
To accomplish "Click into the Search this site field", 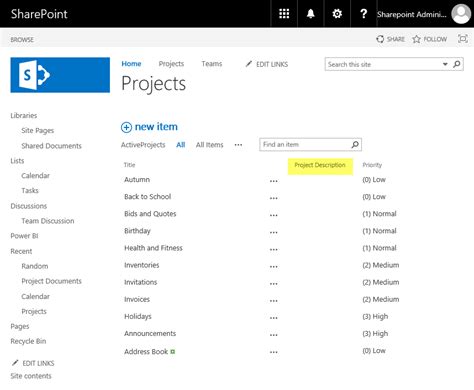I will click(x=383, y=64).
